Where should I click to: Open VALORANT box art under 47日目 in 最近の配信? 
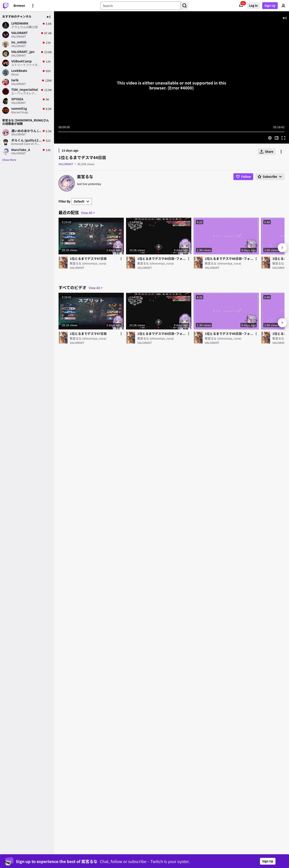pyautogui.click(x=63, y=263)
